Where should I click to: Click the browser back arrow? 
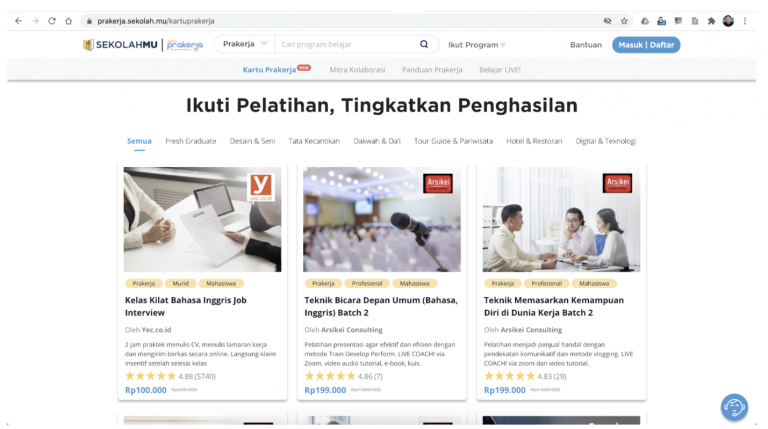point(19,21)
